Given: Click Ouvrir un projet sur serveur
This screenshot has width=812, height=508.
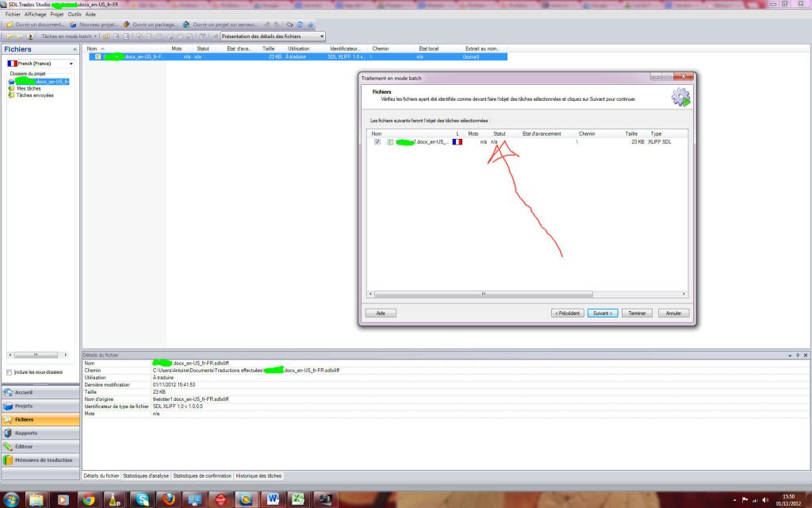Looking at the screenshot, I should (220, 25).
